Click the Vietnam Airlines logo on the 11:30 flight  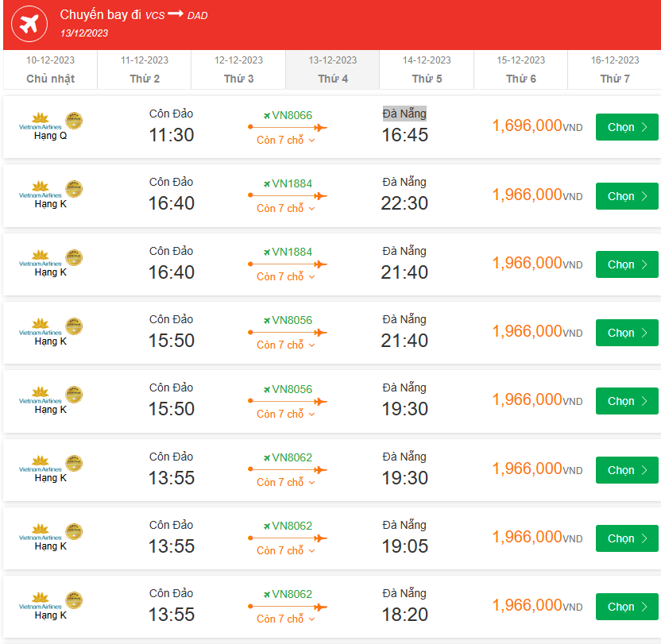click(40, 121)
